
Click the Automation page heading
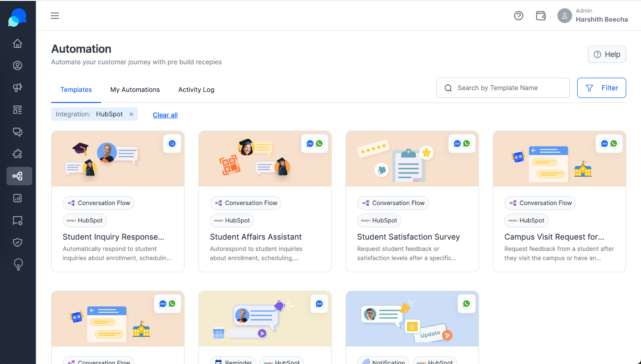(x=81, y=49)
